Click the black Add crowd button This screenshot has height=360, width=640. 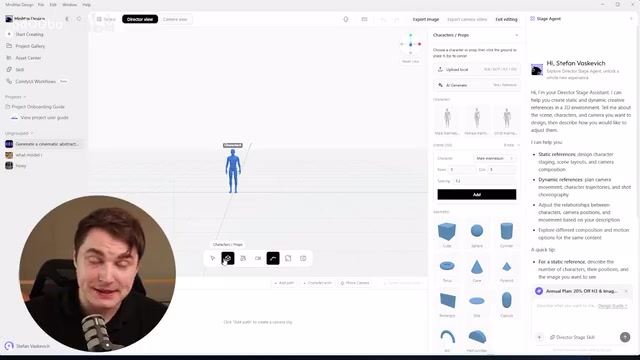[477, 195]
